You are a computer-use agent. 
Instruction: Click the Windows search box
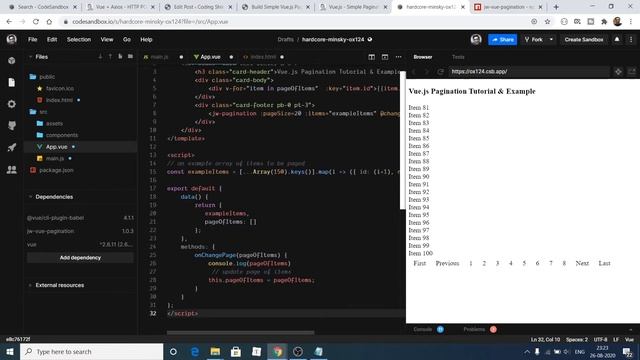(91, 351)
